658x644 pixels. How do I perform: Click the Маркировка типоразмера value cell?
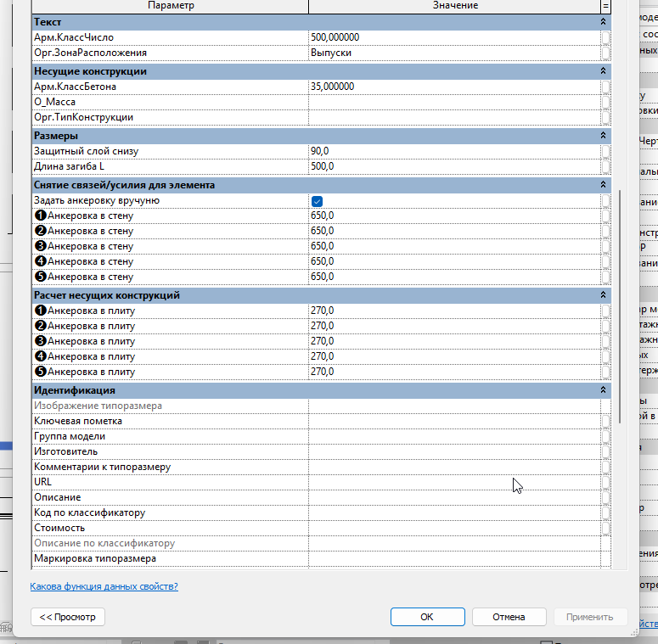[455, 559]
